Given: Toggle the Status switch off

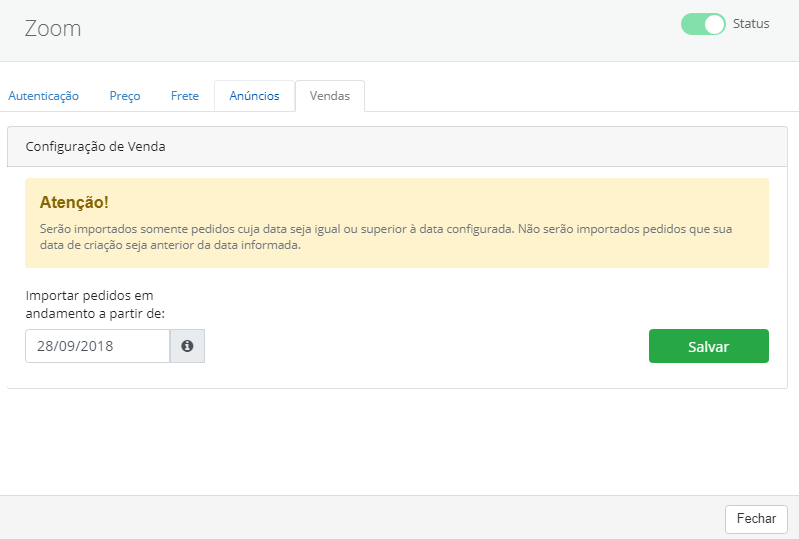Looking at the screenshot, I should [703, 24].
